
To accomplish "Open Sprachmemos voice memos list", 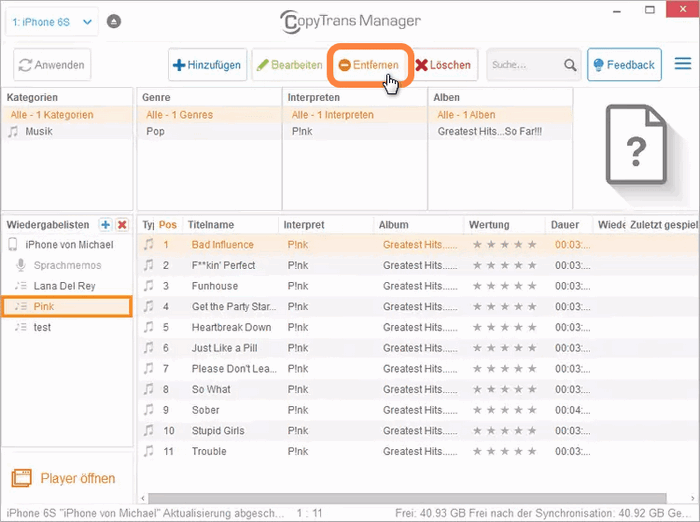I will (67, 265).
